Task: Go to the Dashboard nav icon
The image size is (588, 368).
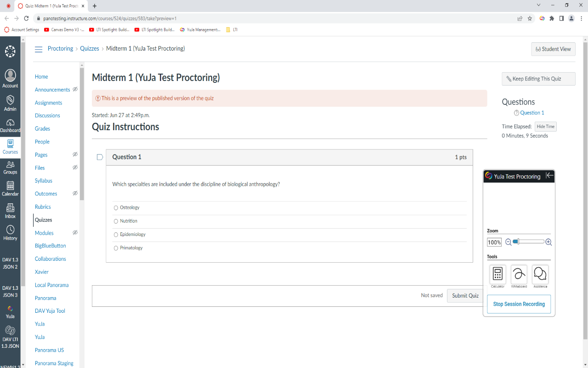Action: pos(10,126)
